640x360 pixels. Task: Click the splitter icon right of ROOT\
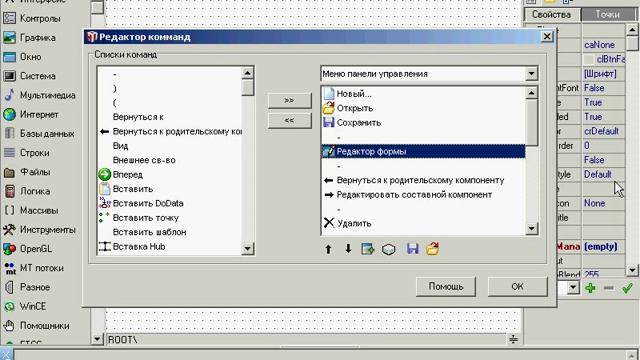click(x=513, y=339)
